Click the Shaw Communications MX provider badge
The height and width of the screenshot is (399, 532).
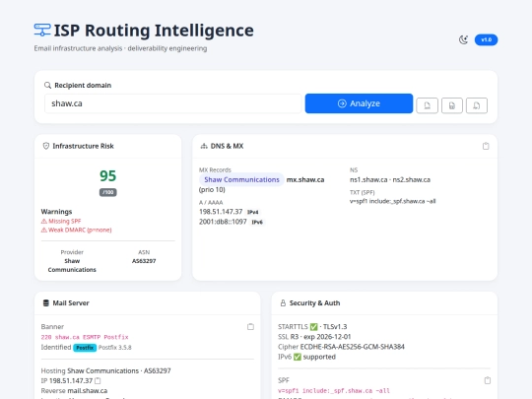pos(241,180)
